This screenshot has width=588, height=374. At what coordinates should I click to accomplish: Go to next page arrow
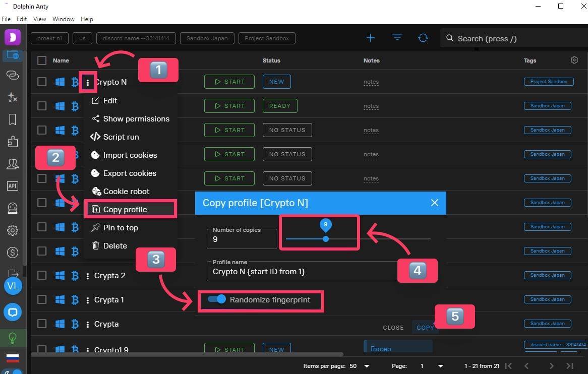coord(551,366)
